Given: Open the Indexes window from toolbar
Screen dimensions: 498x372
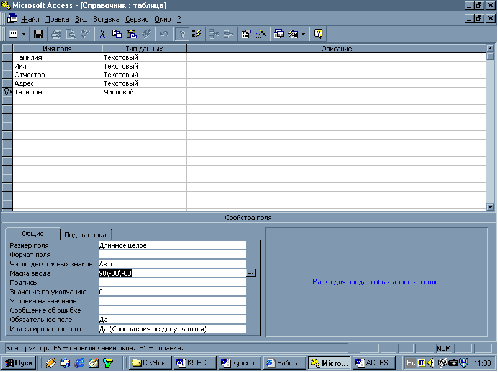Looking at the screenshot, I should click(x=197, y=34).
